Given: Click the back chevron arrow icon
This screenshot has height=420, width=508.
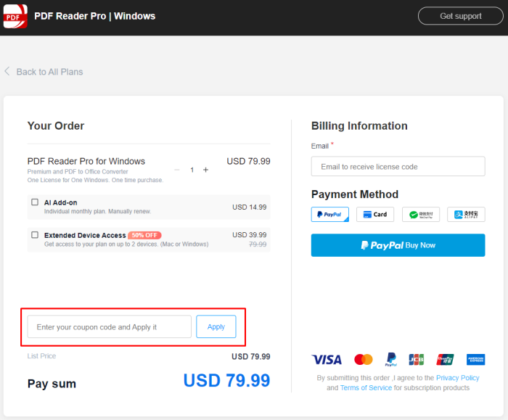Looking at the screenshot, I should click(x=7, y=71).
